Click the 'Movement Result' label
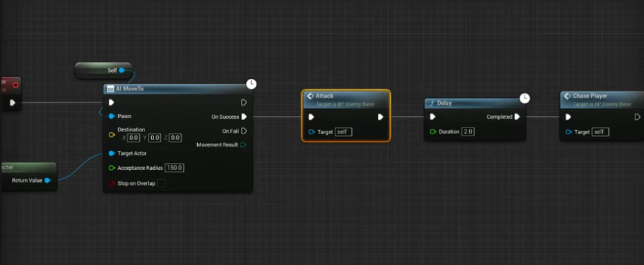Viewport: 644px width, 265px height. 217,145
